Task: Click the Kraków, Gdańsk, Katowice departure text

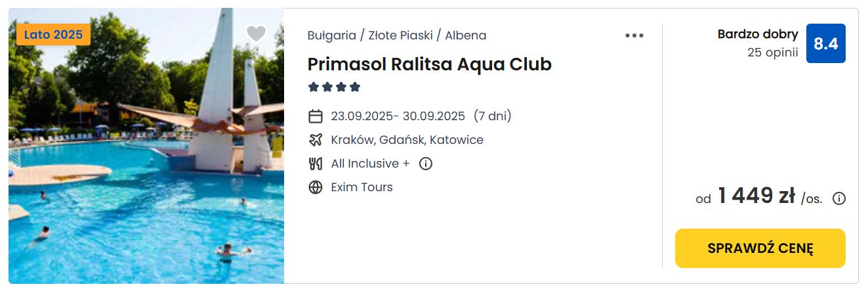Action: (407, 140)
